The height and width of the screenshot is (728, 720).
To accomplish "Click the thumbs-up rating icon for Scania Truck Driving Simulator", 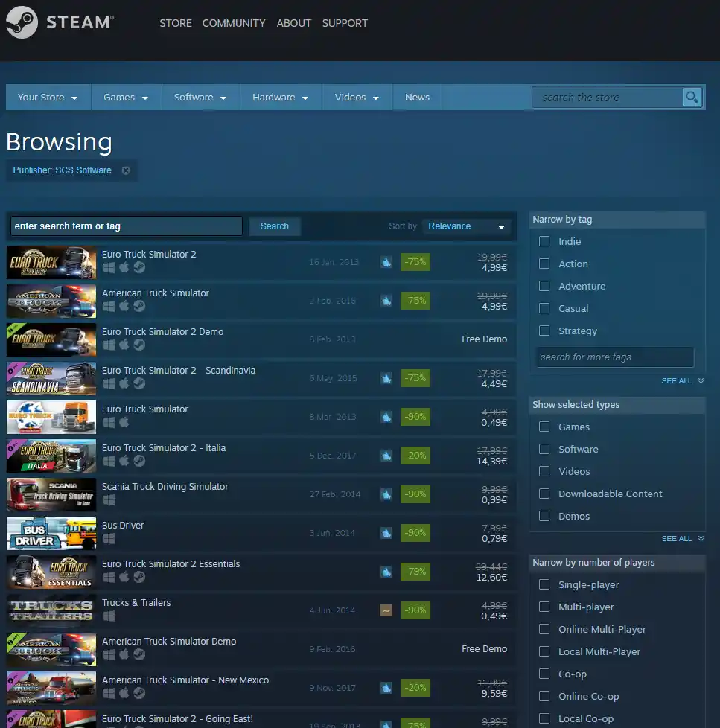I will [386, 494].
